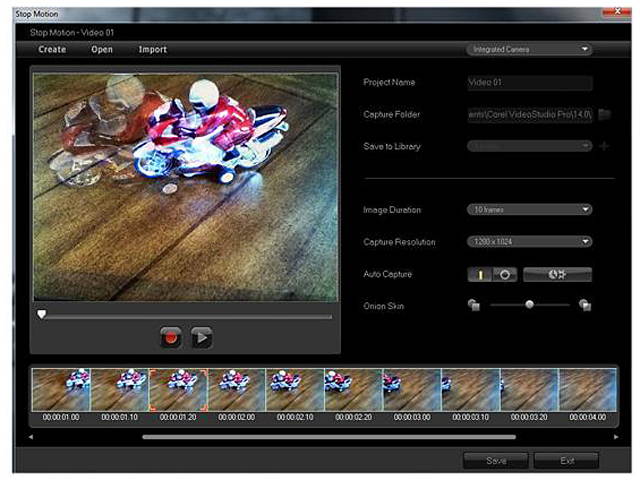Click the motorcycle preview image
Image resolution: width=640 pixels, height=480 pixels.
186,187
